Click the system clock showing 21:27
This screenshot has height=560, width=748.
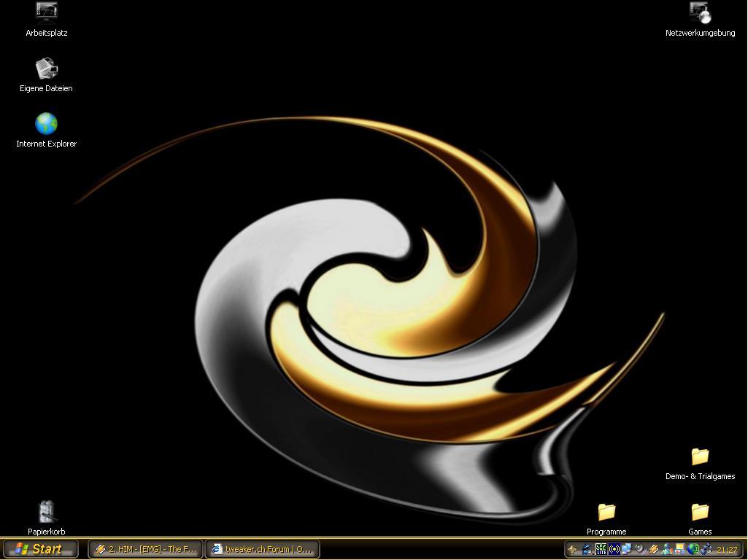727,550
